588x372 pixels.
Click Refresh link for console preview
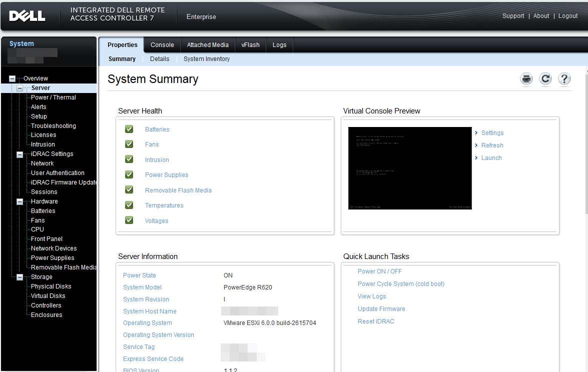click(492, 145)
